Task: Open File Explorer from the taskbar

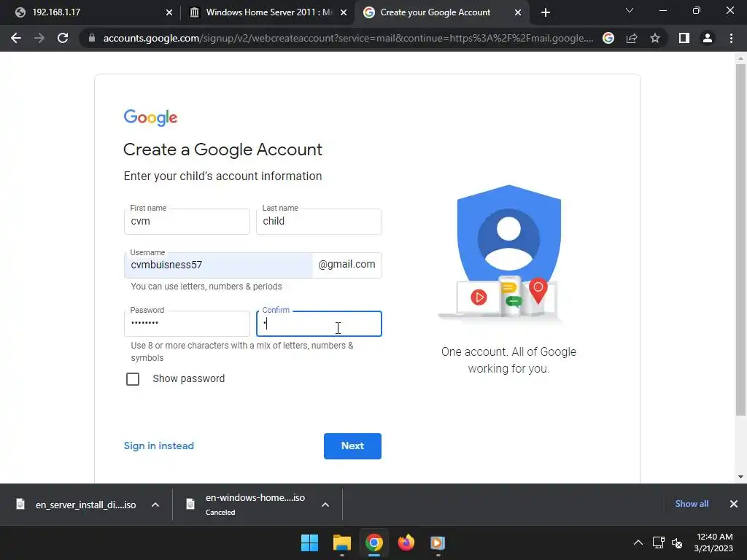Action: tap(341, 542)
